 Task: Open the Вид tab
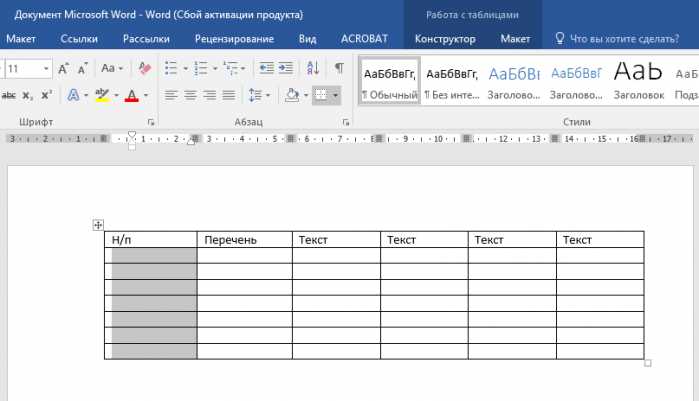308,39
